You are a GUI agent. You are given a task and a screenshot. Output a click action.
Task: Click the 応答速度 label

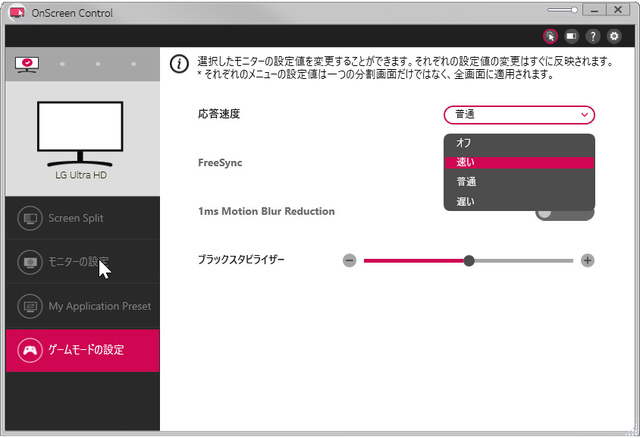coord(219,114)
